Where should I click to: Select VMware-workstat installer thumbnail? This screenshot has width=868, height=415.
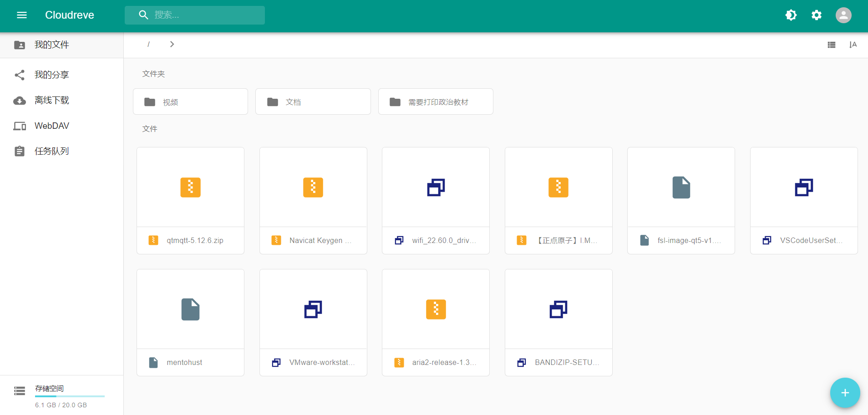313,309
